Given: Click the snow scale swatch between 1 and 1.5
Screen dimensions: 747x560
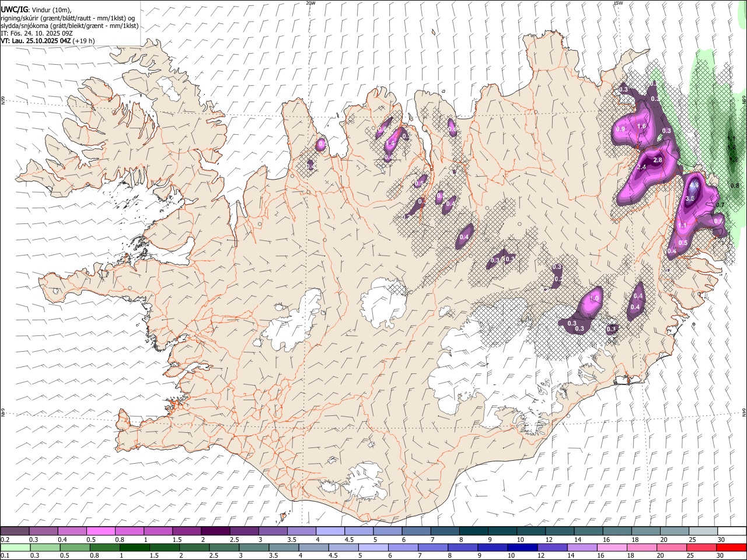Looking at the screenshot, I should 158,531.
